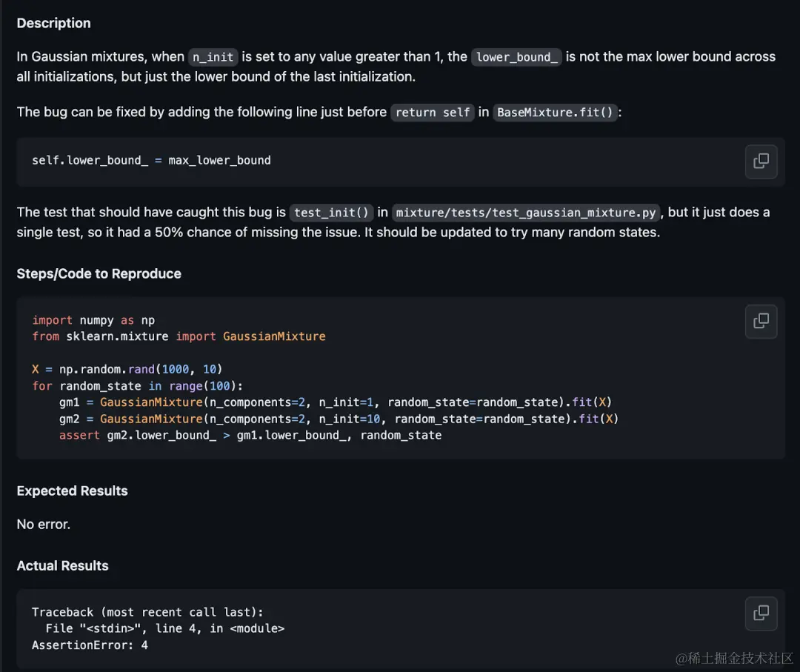The width and height of the screenshot is (800, 672).
Task: Click the assert gm2.lower_bound_ line
Action: click(x=250, y=436)
